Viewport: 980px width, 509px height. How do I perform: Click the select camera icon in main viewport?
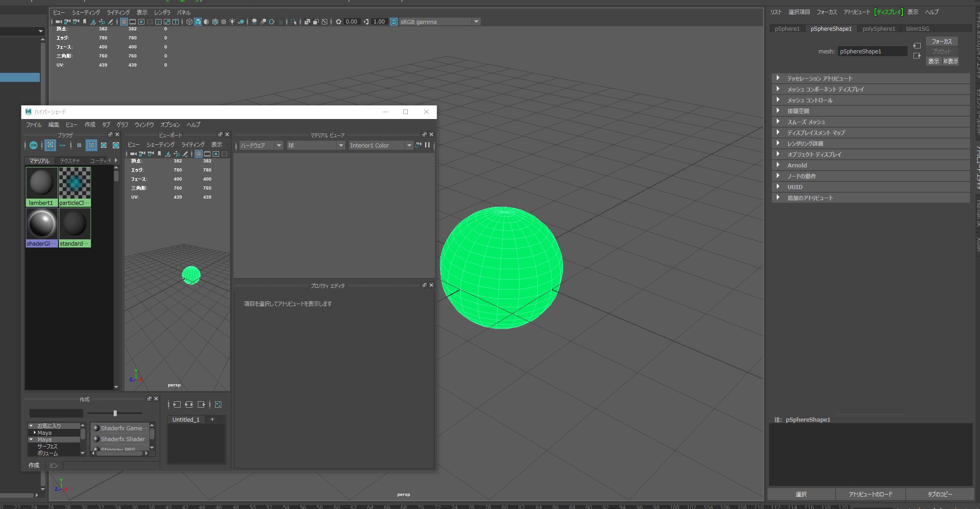pos(58,22)
